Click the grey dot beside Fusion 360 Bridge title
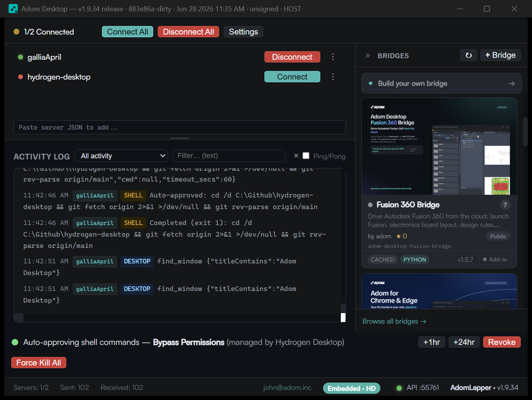This screenshot has height=400, width=532. 370,205
